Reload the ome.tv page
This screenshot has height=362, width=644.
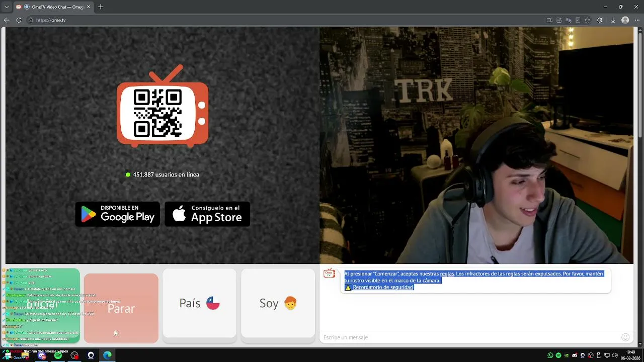pos(19,20)
